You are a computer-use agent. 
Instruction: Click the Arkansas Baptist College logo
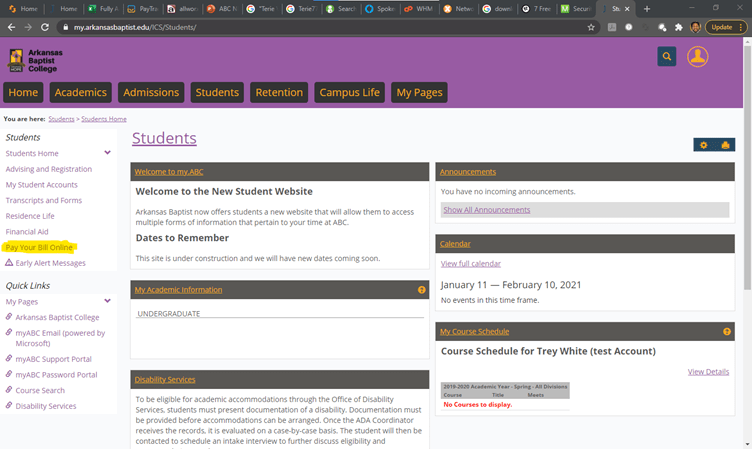34,60
